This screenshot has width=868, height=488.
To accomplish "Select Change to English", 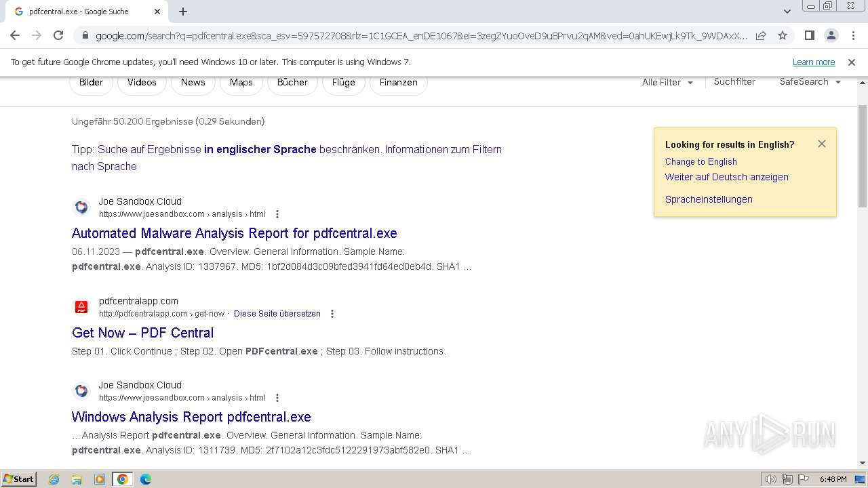I will [701, 161].
